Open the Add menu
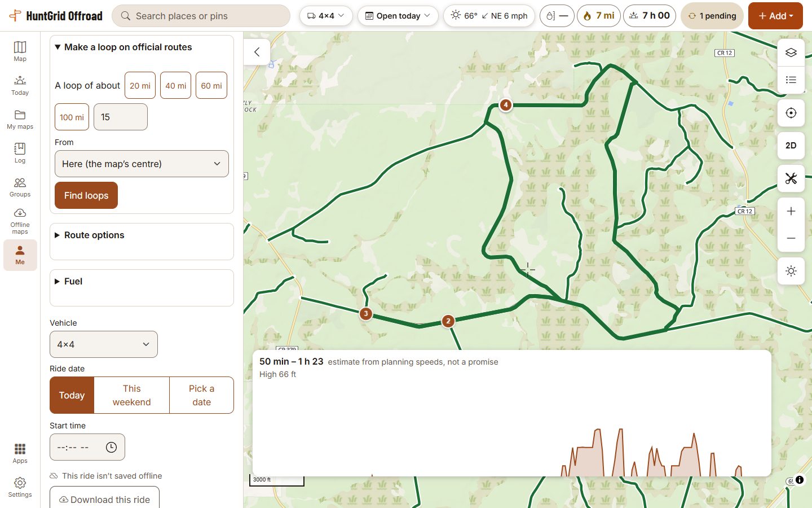 (x=775, y=16)
